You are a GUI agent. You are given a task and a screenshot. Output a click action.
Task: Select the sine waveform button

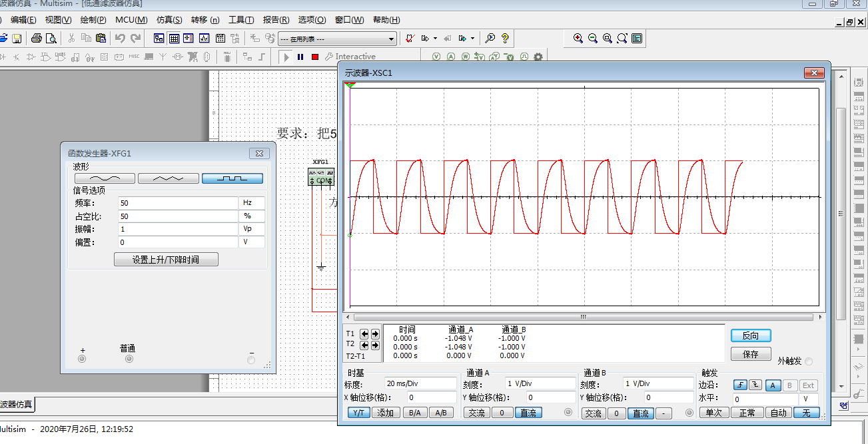coord(105,178)
